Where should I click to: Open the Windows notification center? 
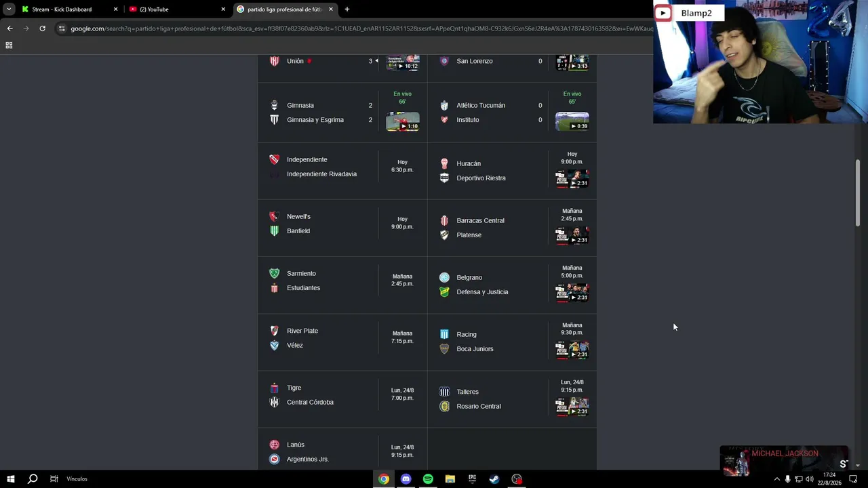coord(853,479)
